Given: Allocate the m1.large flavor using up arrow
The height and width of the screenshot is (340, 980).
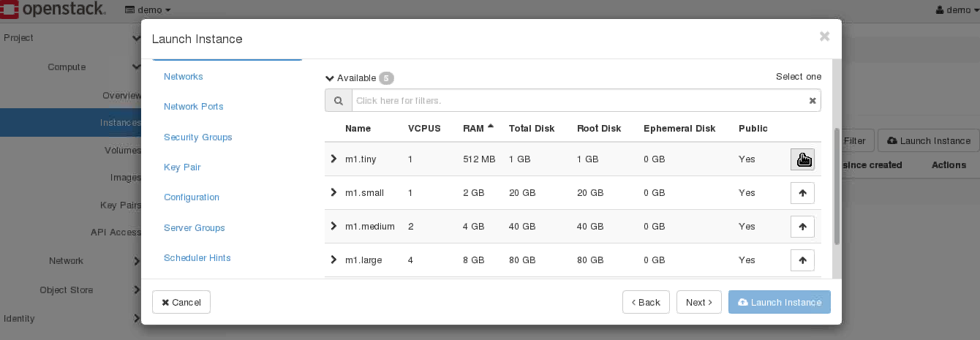Looking at the screenshot, I should pos(802,260).
